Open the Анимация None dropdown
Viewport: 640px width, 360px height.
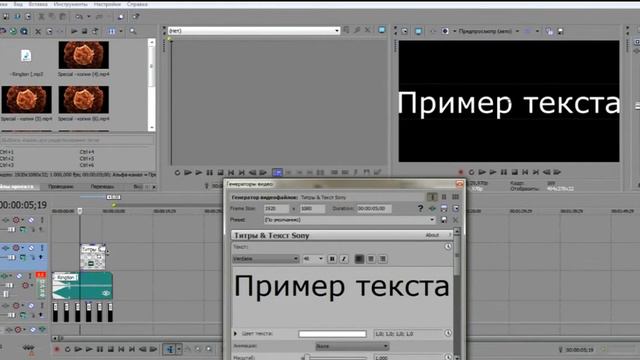click(x=352, y=346)
